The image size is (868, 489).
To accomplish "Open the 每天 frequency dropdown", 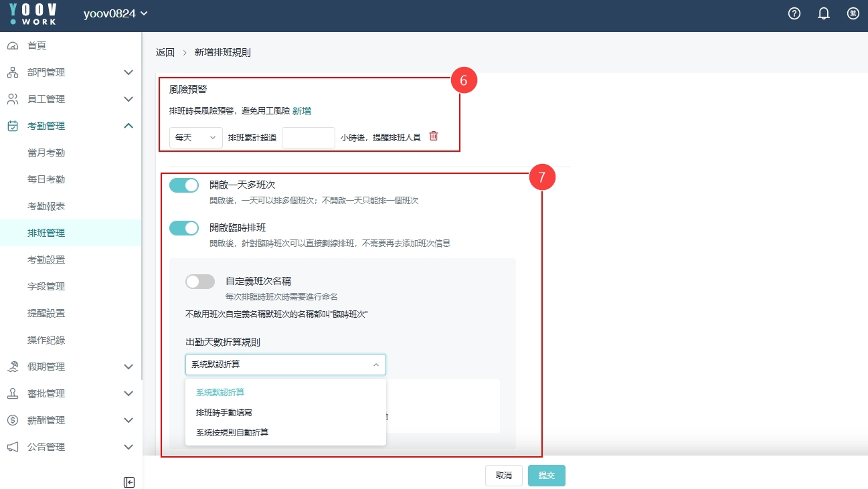I will click(196, 137).
